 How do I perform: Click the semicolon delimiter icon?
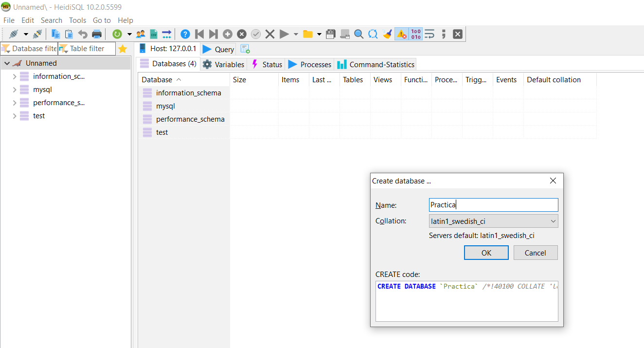pyautogui.click(x=444, y=34)
